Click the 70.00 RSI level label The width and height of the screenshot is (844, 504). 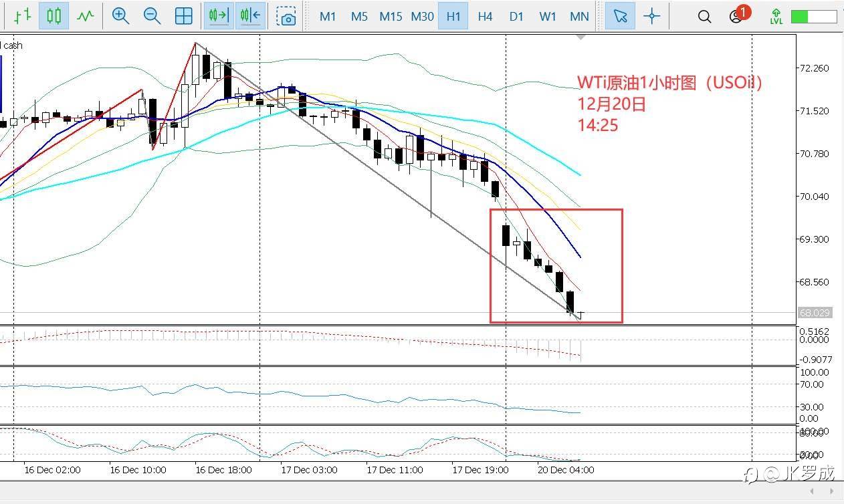[x=812, y=384]
